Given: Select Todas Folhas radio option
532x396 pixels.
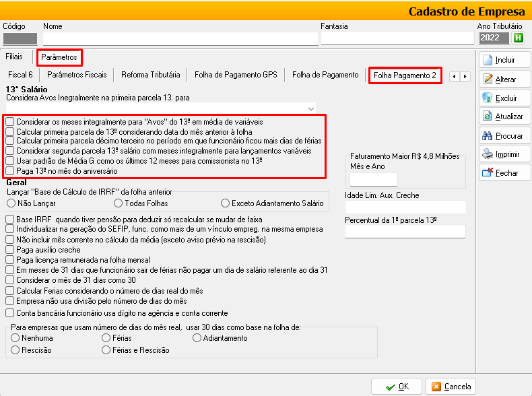Looking at the screenshot, I should (x=119, y=203).
